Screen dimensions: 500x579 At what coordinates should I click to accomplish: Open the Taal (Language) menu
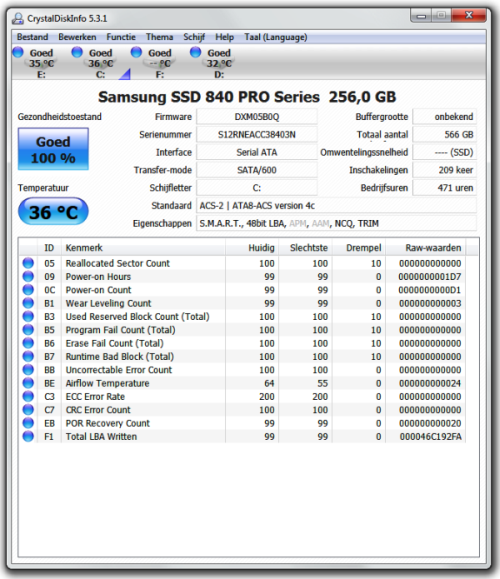pyautogui.click(x=276, y=37)
